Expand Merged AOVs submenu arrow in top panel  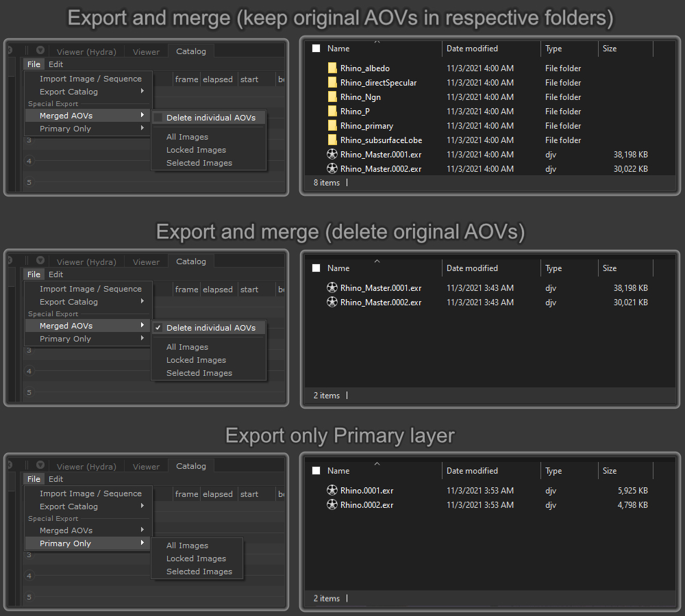[x=142, y=115]
